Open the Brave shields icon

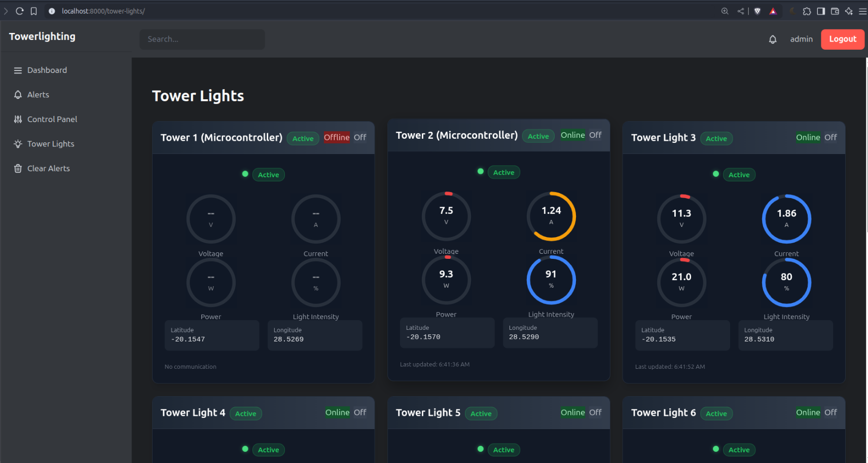(757, 11)
